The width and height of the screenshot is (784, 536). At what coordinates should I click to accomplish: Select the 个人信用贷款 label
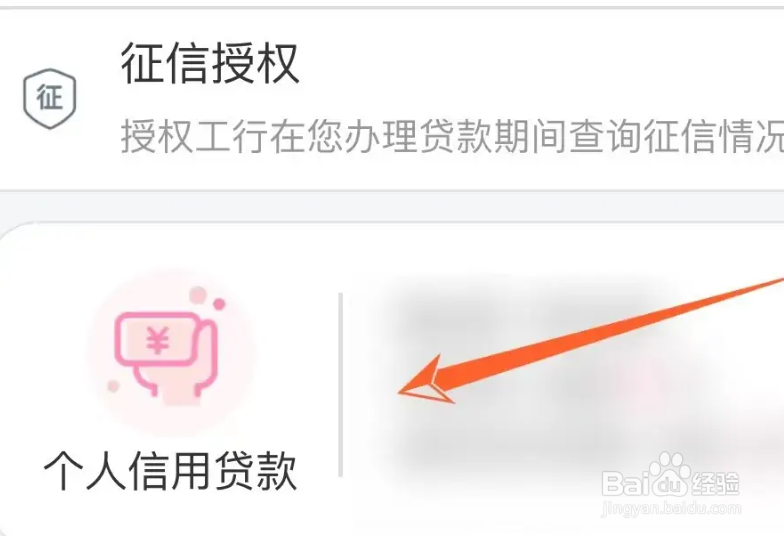(x=170, y=470)
